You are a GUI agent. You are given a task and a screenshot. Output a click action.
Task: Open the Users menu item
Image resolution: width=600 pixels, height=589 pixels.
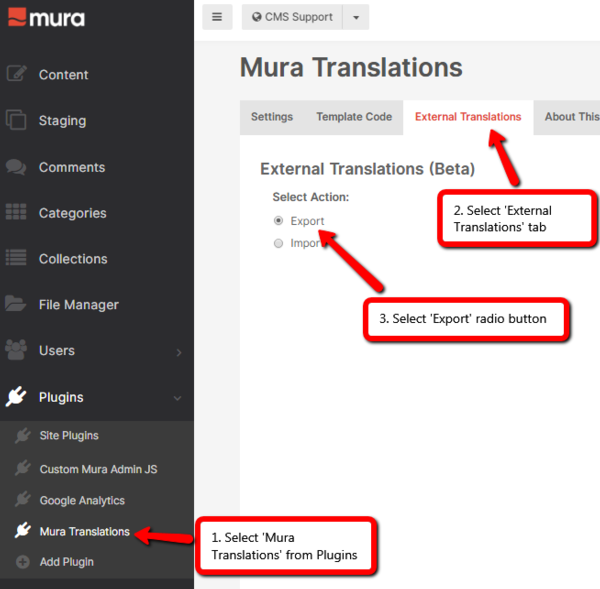(57, 351)
